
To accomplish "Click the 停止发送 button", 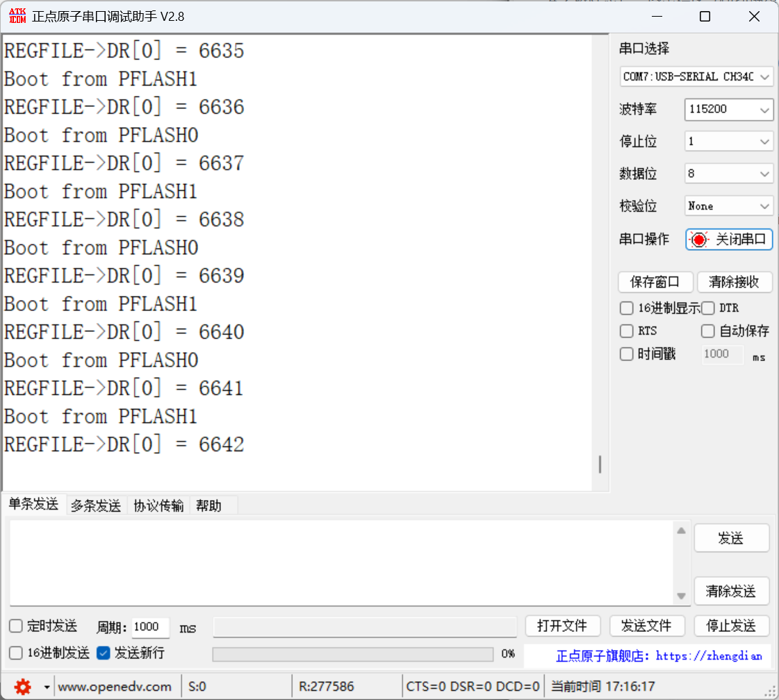I will pyautogui.click(x=731, y=626).
